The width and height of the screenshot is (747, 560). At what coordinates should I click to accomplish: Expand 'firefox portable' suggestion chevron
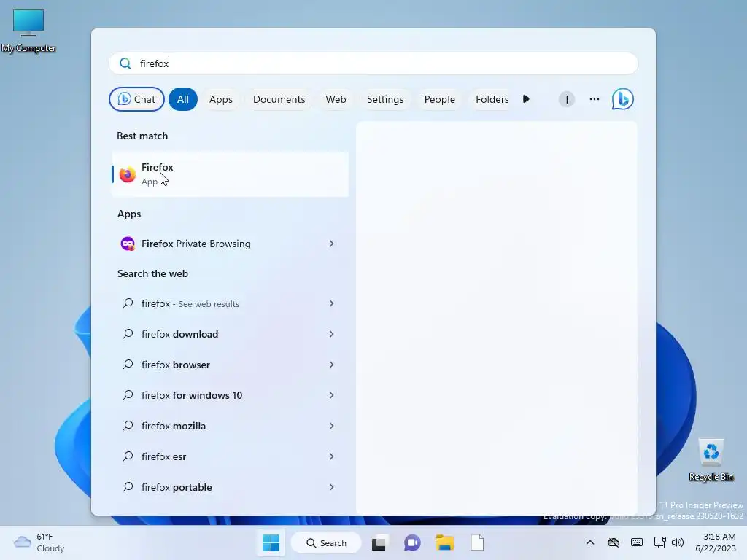point(332,487)
